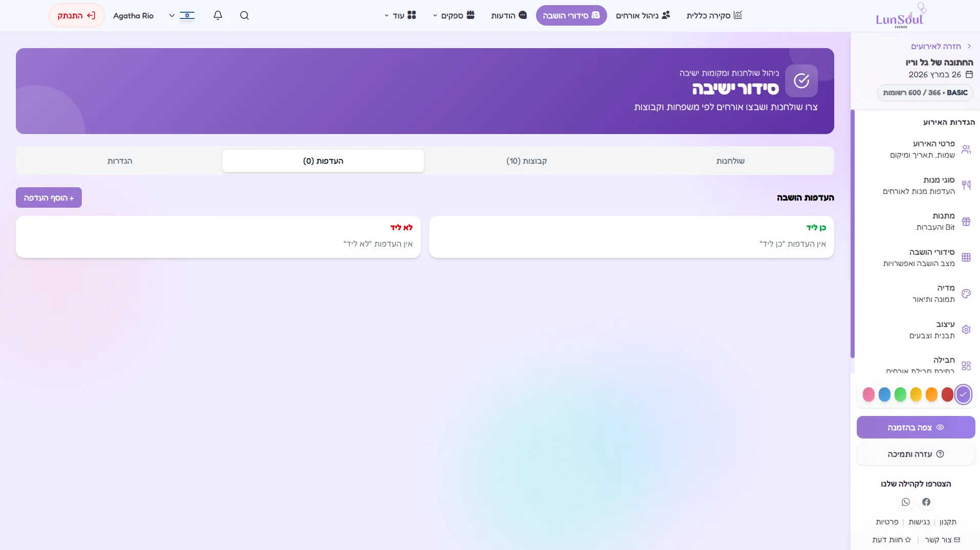
Task: Click the חוות דעת feedback link
Action: [892, 540]
